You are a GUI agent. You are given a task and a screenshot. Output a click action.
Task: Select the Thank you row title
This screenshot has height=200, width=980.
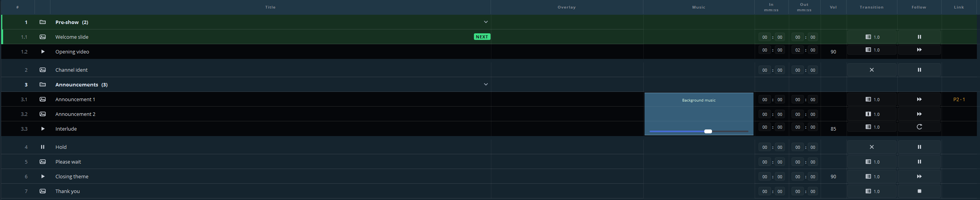click(x=67, y=191)
